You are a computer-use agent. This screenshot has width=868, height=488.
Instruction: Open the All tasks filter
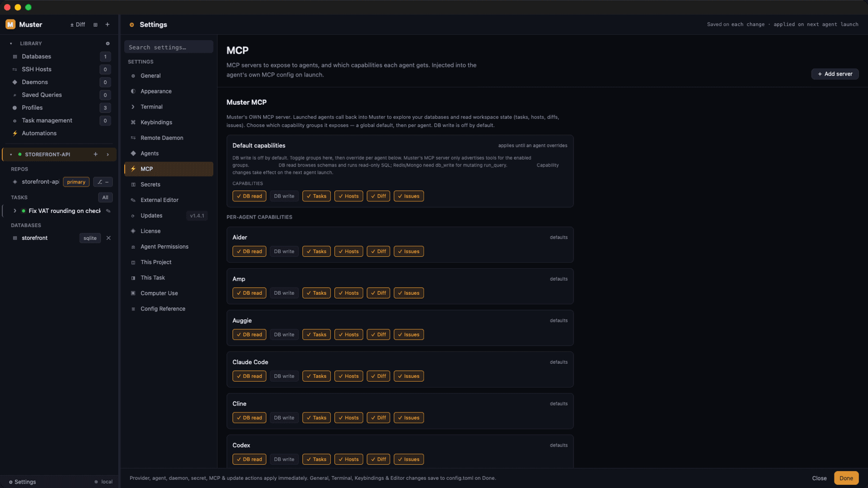(x=105, y=198)
